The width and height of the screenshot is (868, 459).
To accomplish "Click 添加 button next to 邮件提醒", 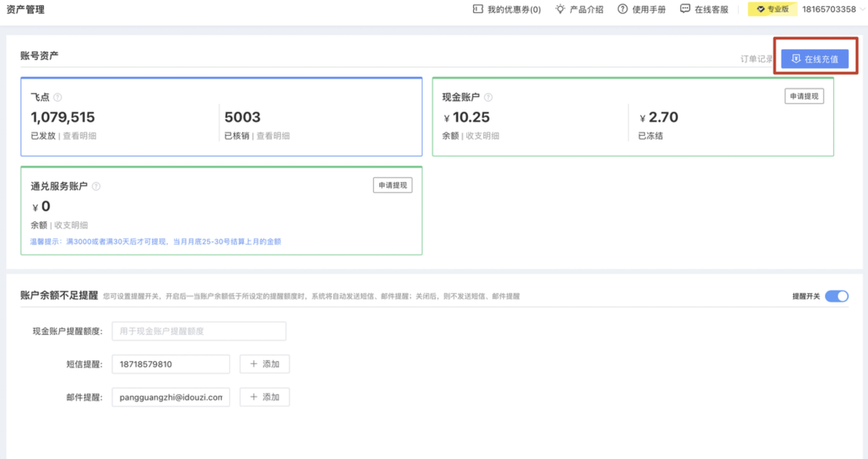I will tap(265, 397).
